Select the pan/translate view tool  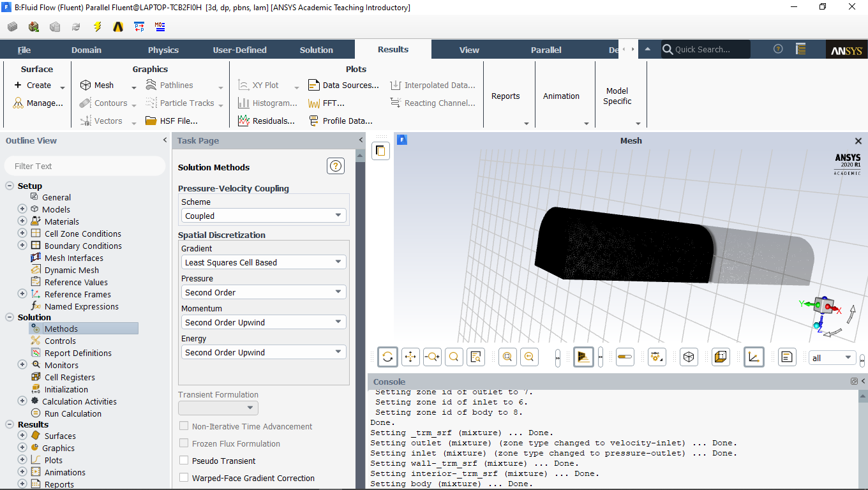tap(410, 357)
